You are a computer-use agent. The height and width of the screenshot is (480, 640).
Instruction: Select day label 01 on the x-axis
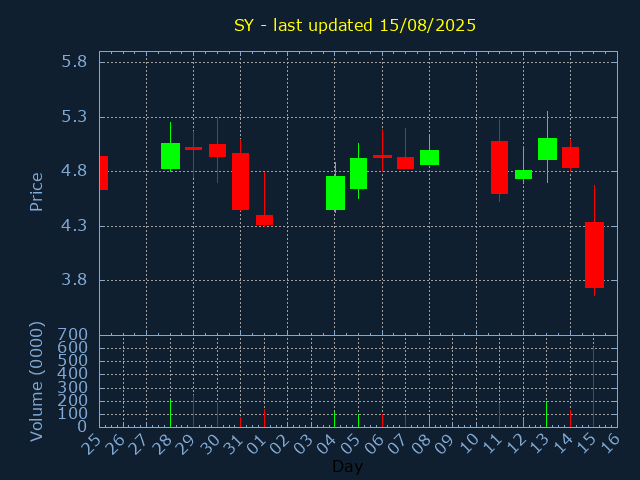click(x=256, y=444)
